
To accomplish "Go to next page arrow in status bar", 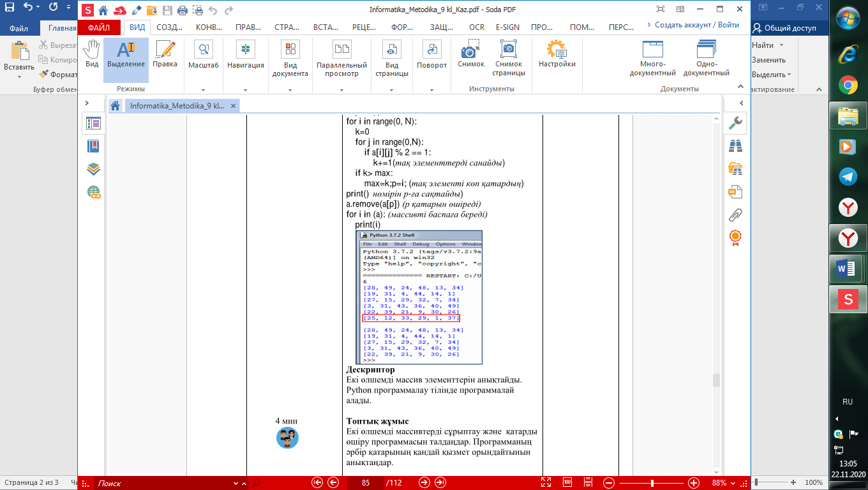I will pos(424,482).
